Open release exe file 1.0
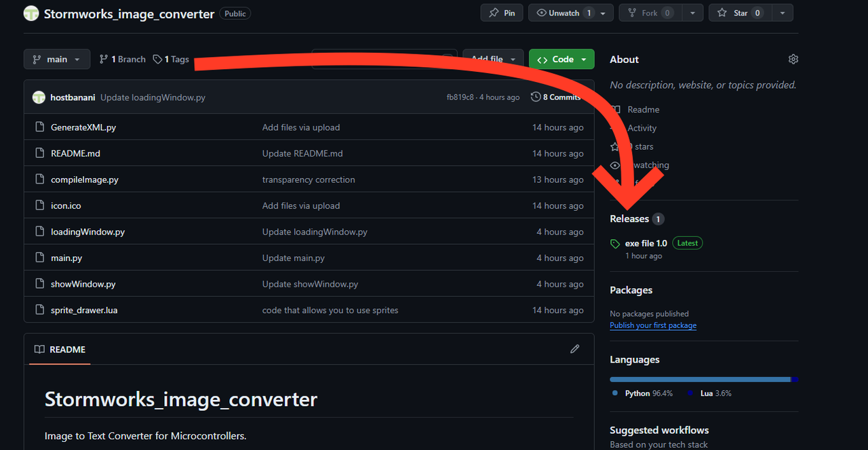Image resolution: width=868 pixels, height=450 pixels. pos(646,243)
